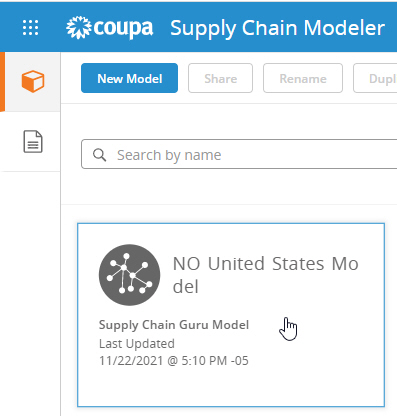The image size is (397, 416).
Task: Focus the Search by name field
Action: (239, 154)
